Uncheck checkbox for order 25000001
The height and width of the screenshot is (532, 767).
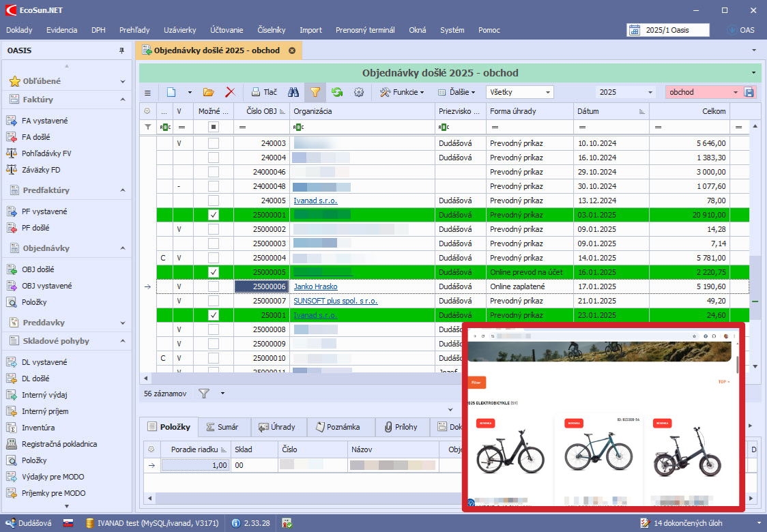click(214, 215)
